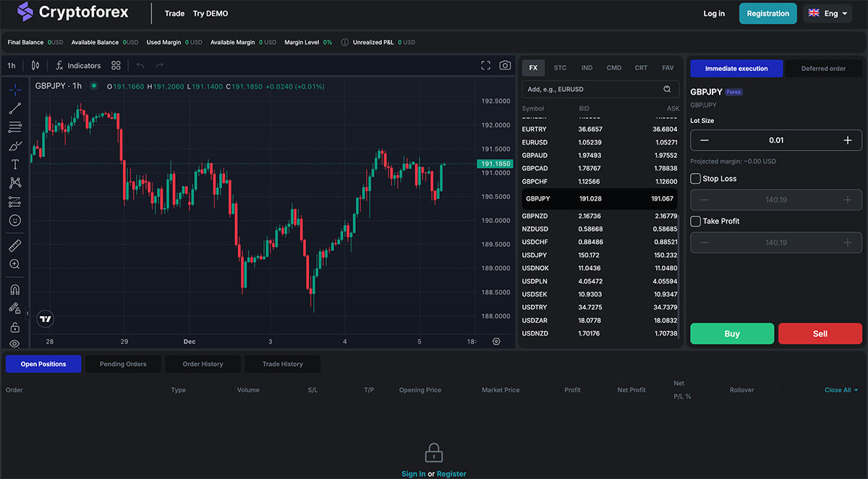Pick the brush drawing tool
This screenshot has width=868, height=479.
tap(14, 146)
